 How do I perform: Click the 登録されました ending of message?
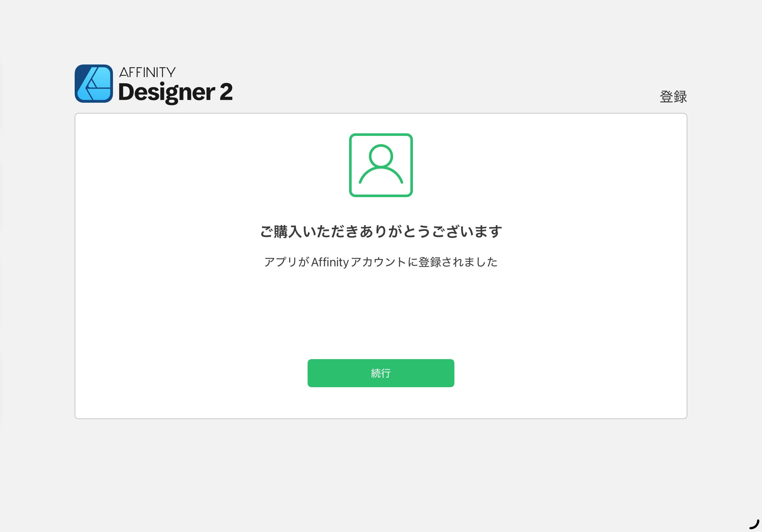[x=458, y=262]
